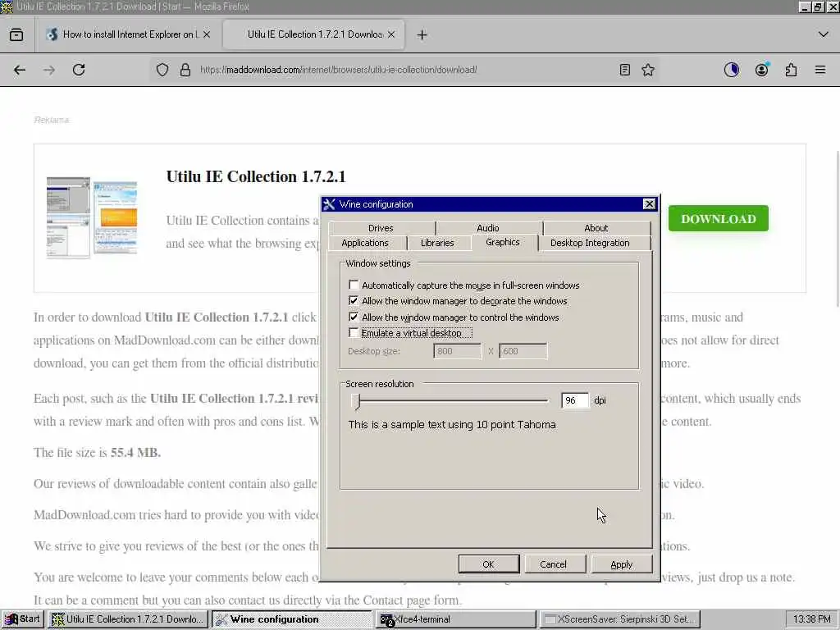Click the Wine configuration title bar icon
The image size is (840, 630).
tap(330, 204)
